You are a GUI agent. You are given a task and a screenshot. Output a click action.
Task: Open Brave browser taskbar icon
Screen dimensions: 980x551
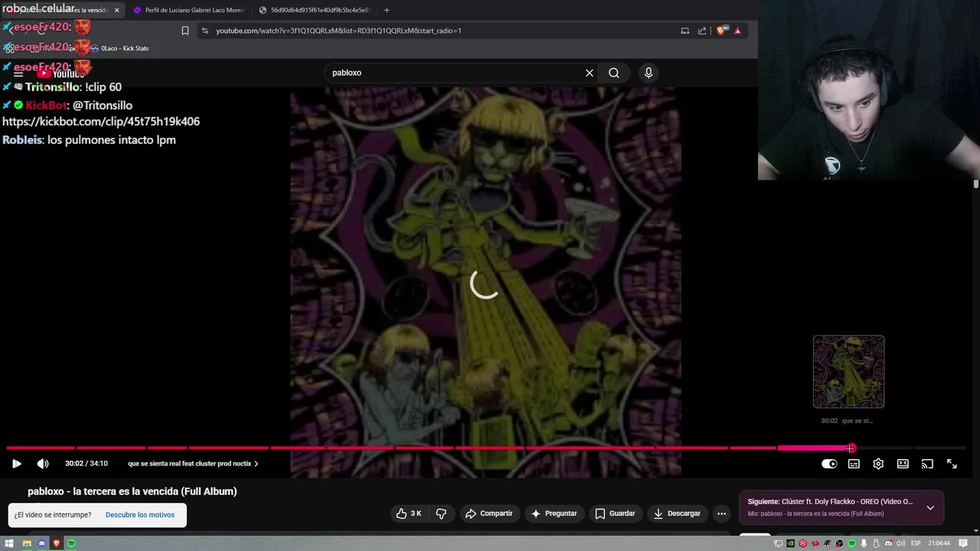coord(57,543)
